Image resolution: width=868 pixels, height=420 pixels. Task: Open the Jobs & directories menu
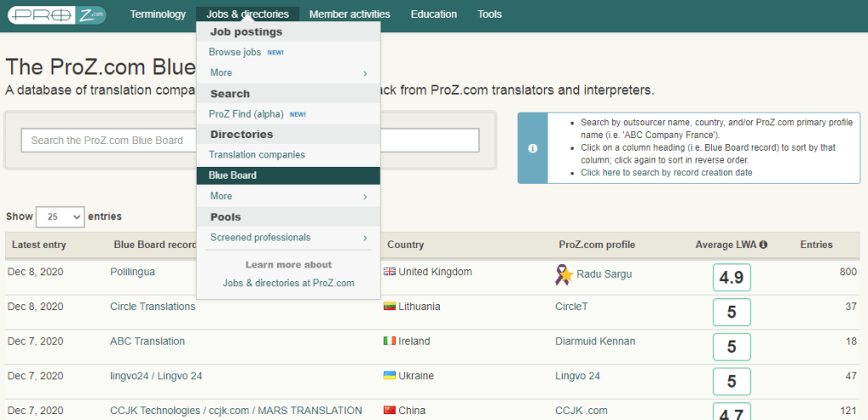click(x=248, y=14)
